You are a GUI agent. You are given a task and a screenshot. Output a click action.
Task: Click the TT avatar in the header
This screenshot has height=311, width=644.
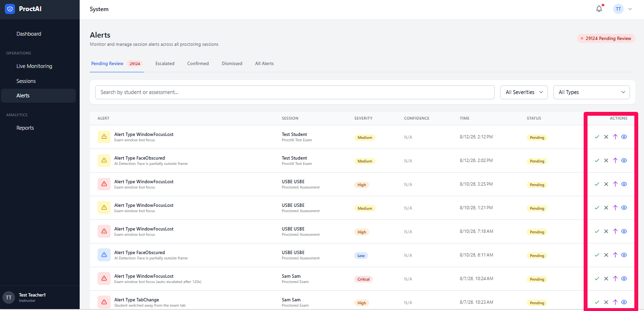pyautogui.click(x=618, y=9)
